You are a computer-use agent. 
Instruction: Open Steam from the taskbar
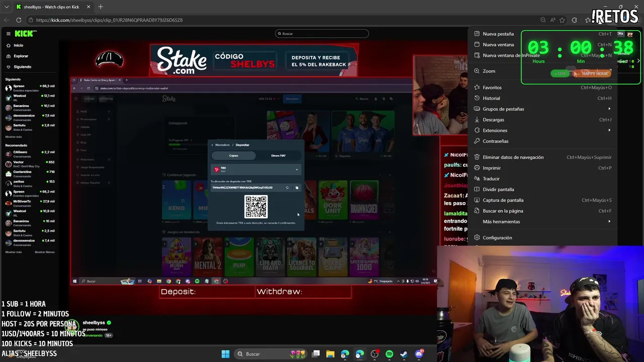point(404,354)
